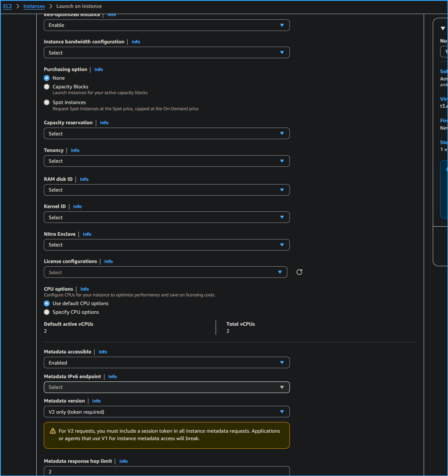Open Info for Nitro Enclave
Screen dimensions: 448x476
coord(87,234)
